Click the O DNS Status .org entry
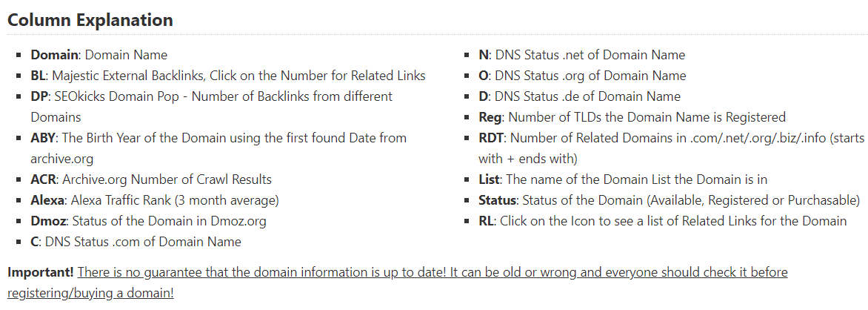The image size is (868, 310). [x=582, y=76]
